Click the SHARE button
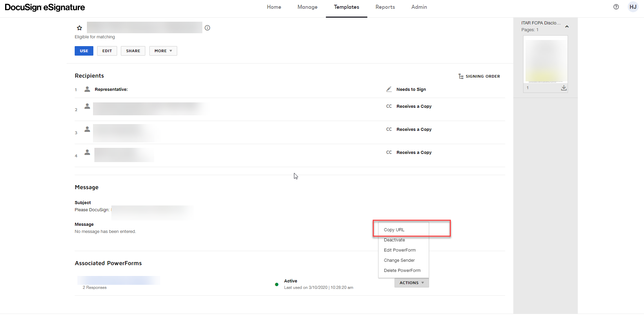This screenshot has width=644, height=316. tap(133, 51)
